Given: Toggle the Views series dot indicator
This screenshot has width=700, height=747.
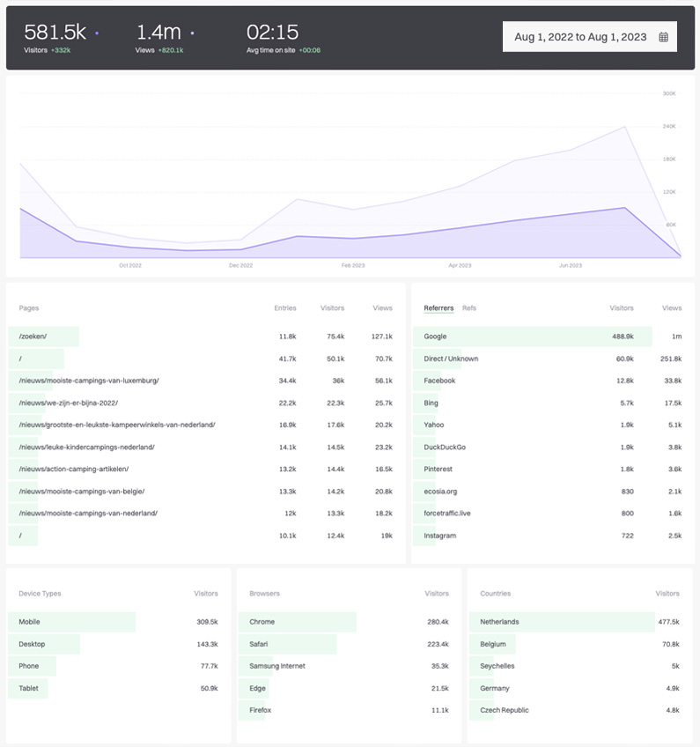Looking at the screenshot, I should click(192, 33).
